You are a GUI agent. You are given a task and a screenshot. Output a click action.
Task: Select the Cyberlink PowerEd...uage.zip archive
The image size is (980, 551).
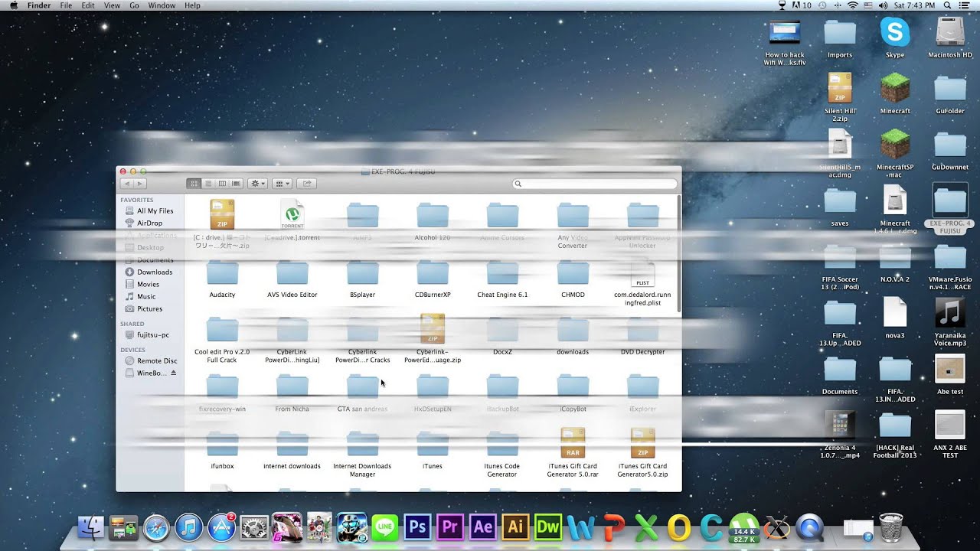coord(433,329)
